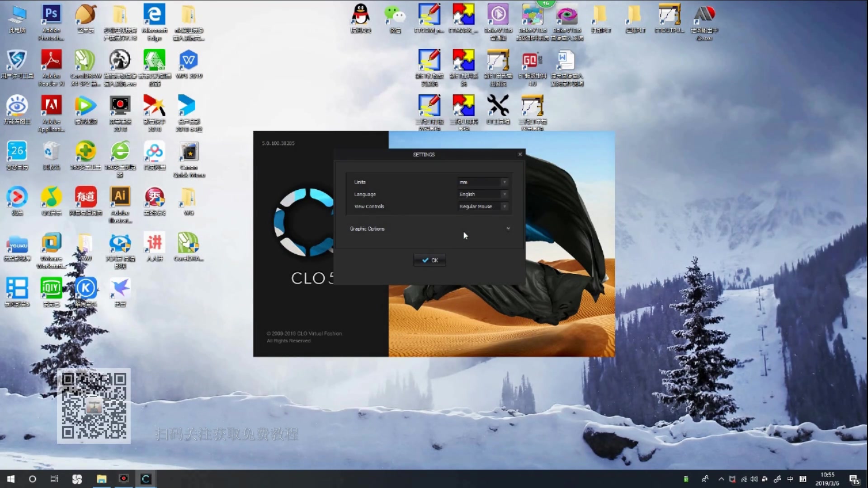Open File Explorer from the taskbar
Screen dimensions: 868x488
point(101,479)
